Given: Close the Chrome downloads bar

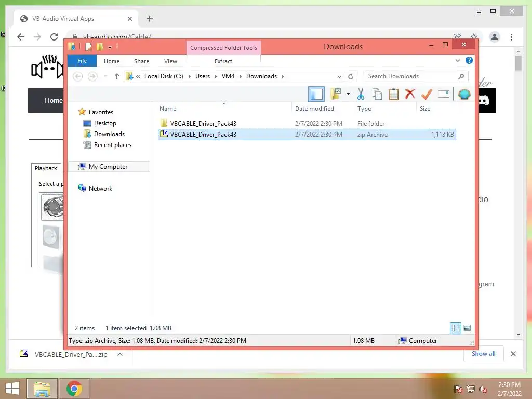Looking at the screenshot, I should coord(513,354).
